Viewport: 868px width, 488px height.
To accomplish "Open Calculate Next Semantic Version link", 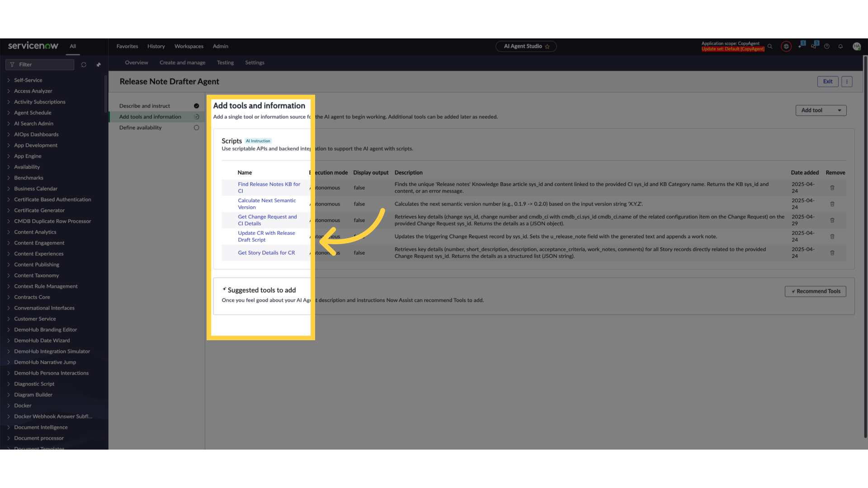I will tap(267, 204).
